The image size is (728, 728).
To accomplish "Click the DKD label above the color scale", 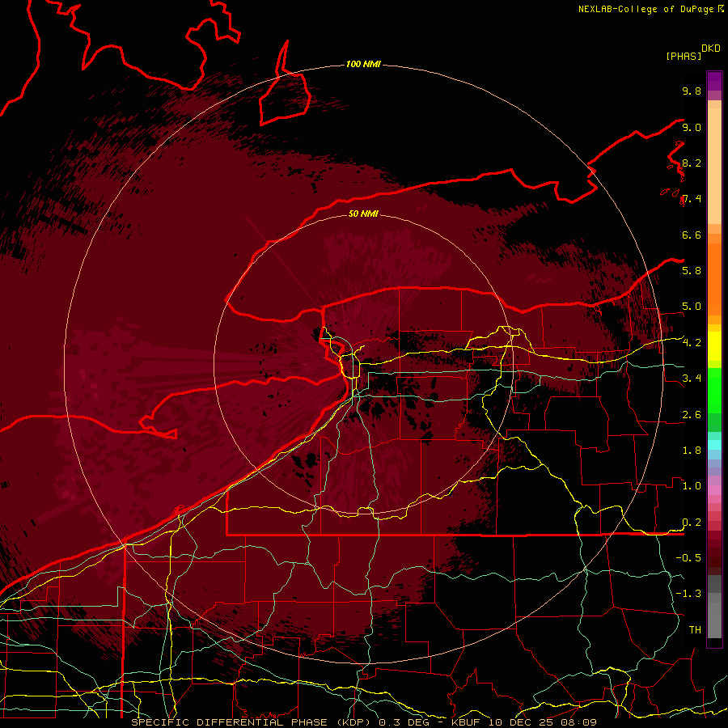I will pos(710,49).
